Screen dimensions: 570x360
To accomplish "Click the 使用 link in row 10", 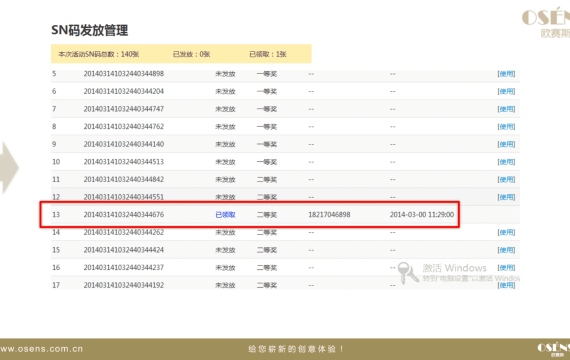I will coord(506,162).
